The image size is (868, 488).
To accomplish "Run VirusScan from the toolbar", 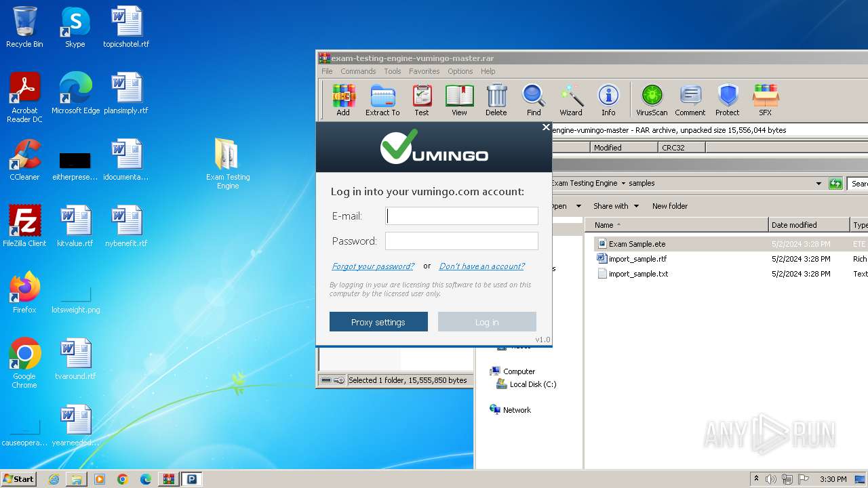I will (652, 100).
